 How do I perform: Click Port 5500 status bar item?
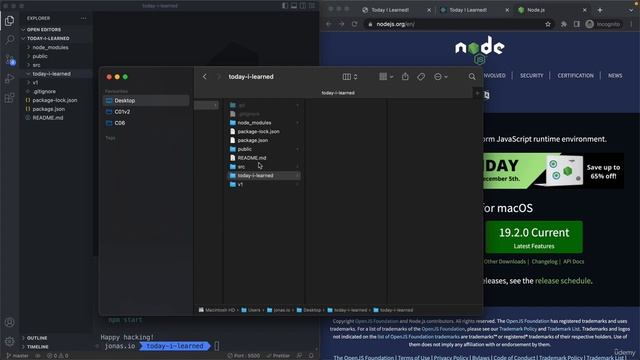point(244,356)
